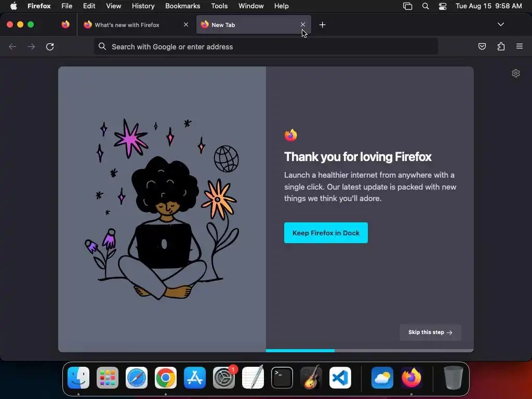Open App Store from the Dock
Image resolution: width=532 pixels, height=399 pixels.
click(195, 377)
